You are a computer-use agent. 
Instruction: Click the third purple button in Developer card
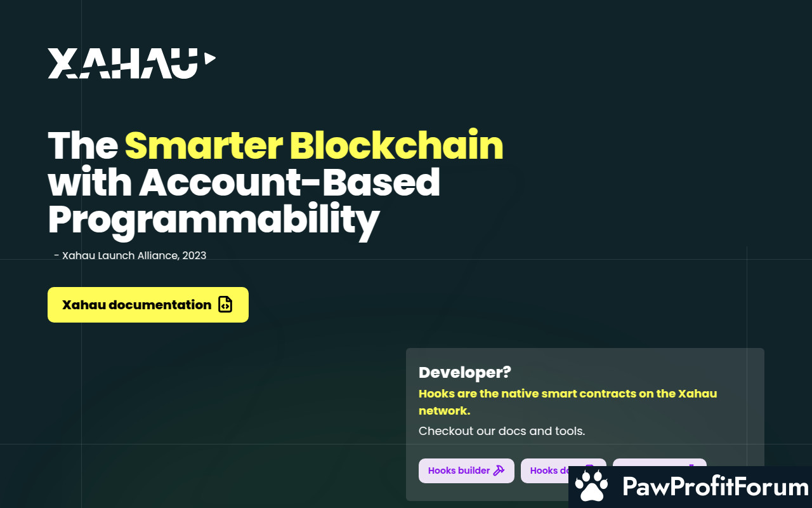[x=660, y=462]
